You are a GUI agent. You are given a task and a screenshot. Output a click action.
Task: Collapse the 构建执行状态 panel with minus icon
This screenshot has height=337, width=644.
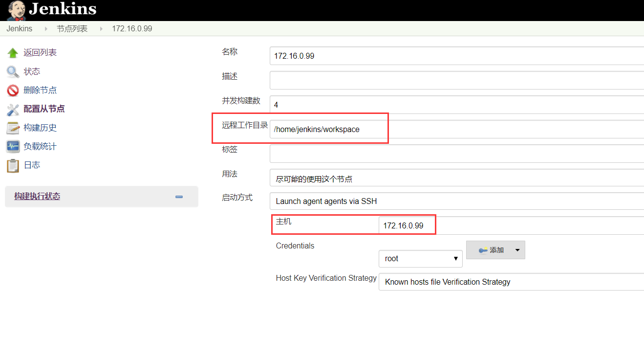tap(179, 197)
